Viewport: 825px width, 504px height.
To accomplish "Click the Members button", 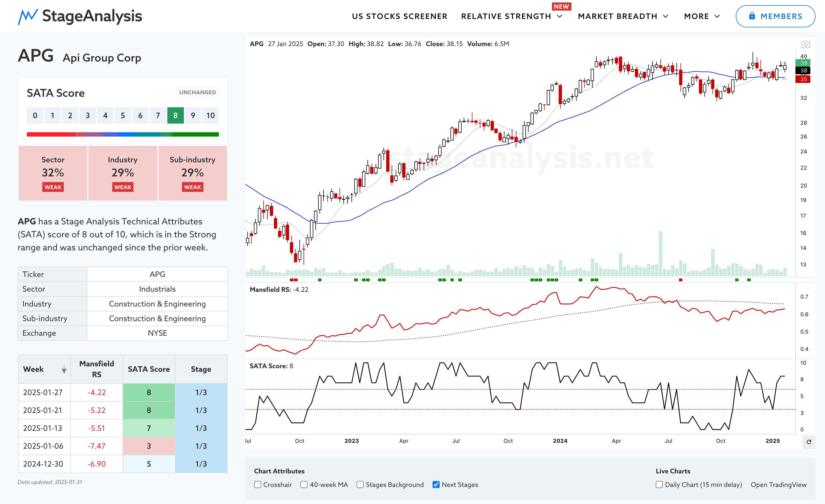I will [775, 16].
